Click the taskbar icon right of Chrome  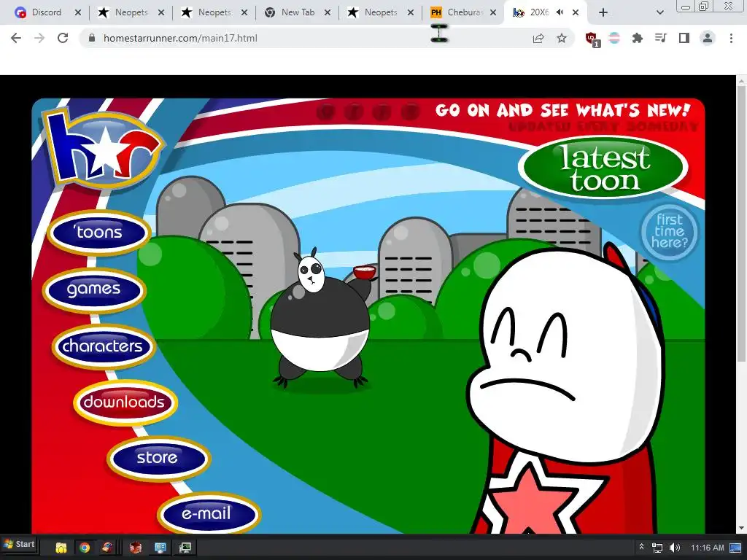click(107, 548)
